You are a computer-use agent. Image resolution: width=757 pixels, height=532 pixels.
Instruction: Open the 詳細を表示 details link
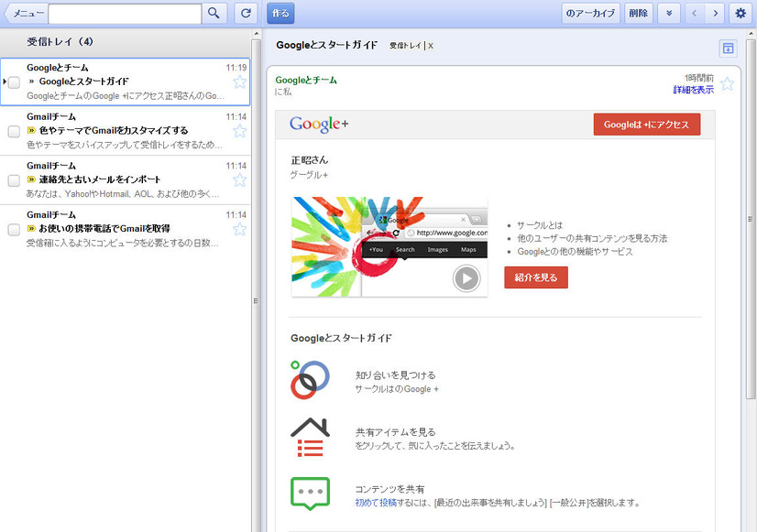693,89
